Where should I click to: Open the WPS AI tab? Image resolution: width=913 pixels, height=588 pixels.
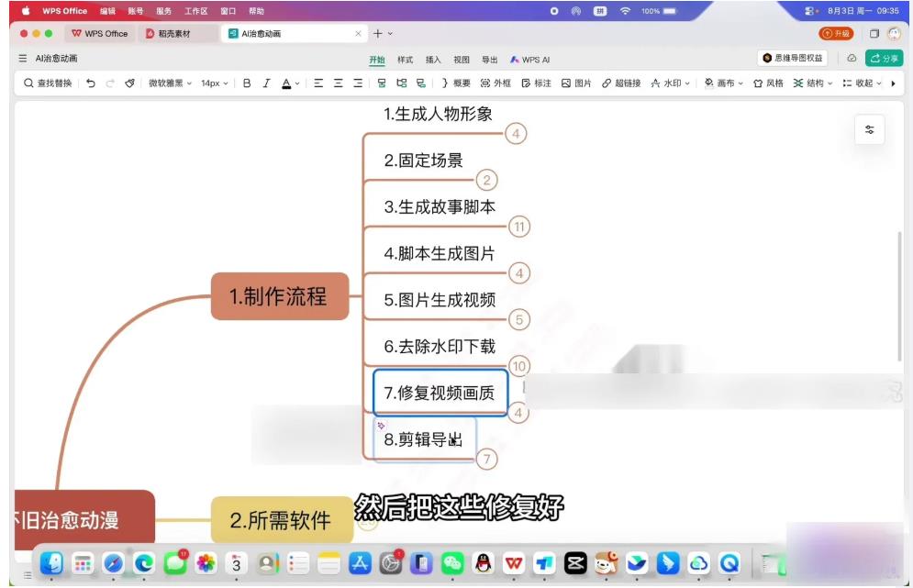point(529,60)
